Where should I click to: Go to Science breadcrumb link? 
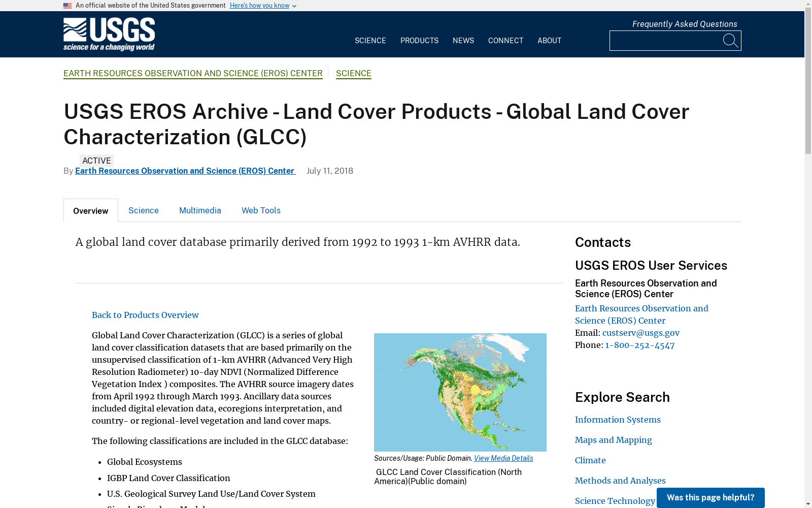pos(354,73)
